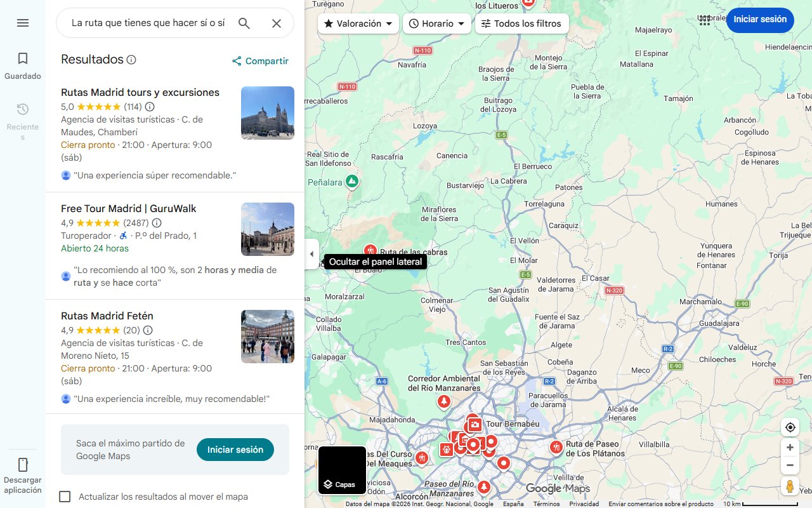Zoom in using the plus control
Screen dimensions: 812x508
tap(790, 447)
